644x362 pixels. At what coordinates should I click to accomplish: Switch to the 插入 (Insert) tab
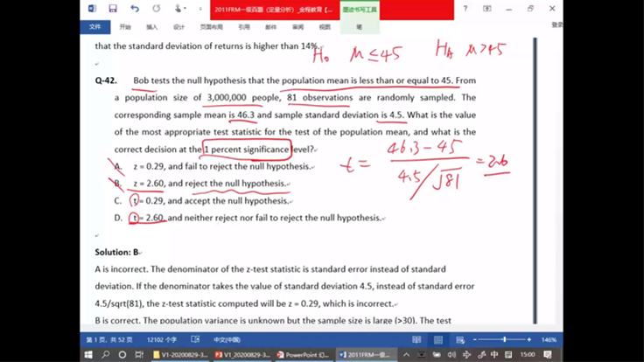pos(152,27)
